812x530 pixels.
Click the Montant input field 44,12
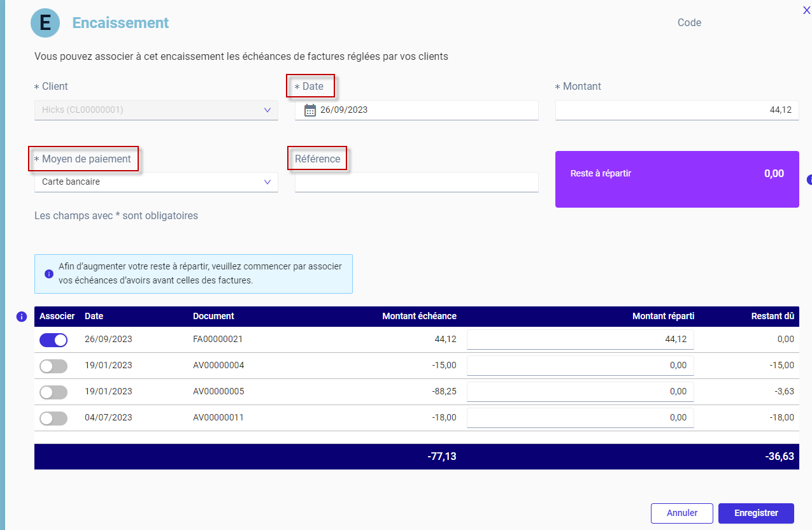coord(677,110)
